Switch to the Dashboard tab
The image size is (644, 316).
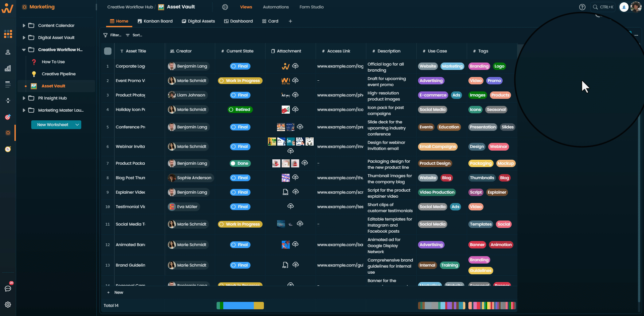[x=238, y=21]
